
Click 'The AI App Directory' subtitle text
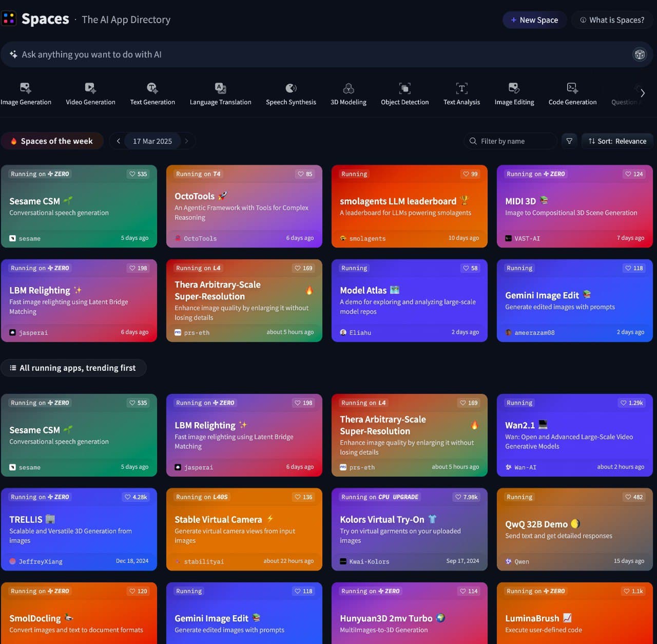click(x=126, y=20)
